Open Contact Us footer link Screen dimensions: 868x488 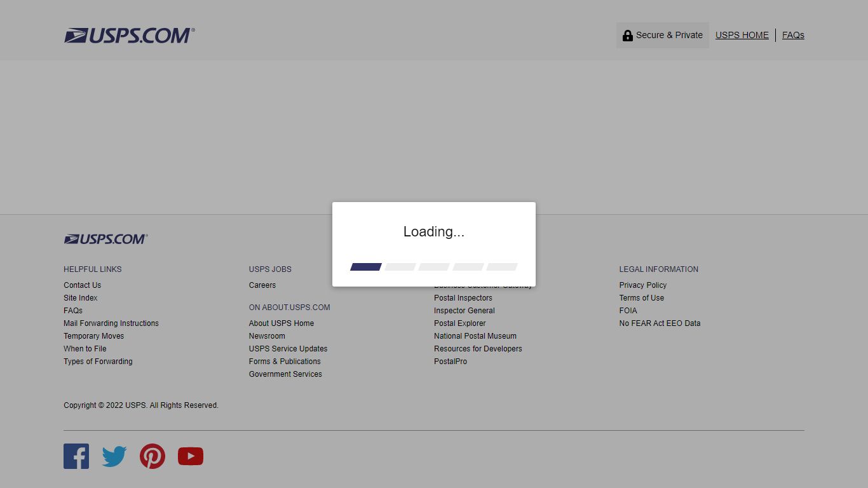[83, 285]
